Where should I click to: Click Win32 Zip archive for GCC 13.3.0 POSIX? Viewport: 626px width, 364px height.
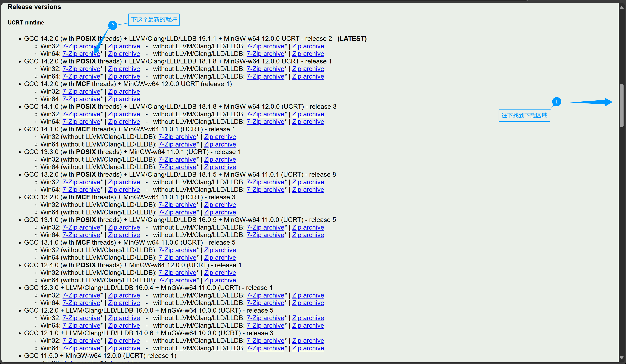point(220,159)
